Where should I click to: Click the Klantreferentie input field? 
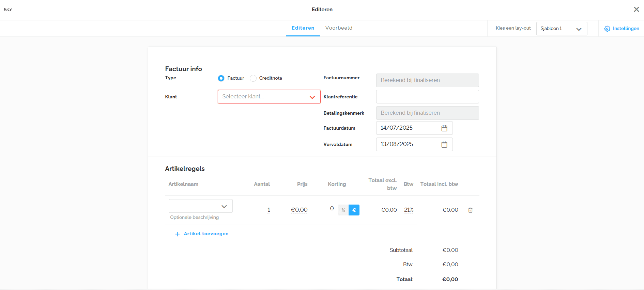click(x=428, y=97)
